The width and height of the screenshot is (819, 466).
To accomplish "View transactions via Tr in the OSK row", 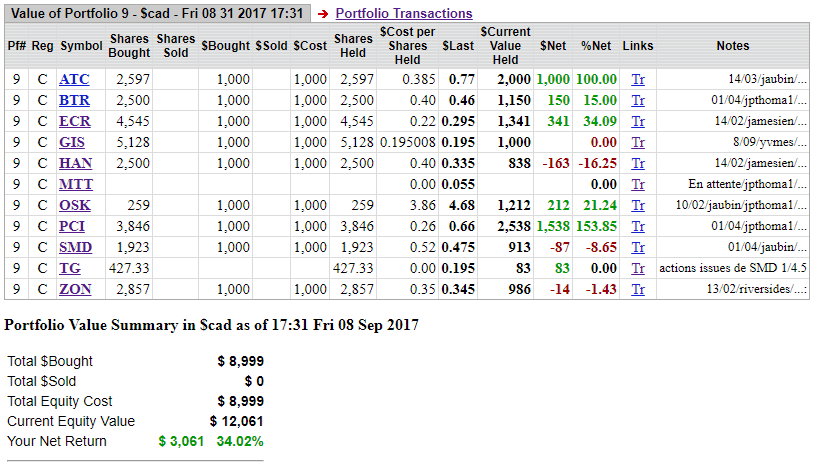I will (638, 205).
